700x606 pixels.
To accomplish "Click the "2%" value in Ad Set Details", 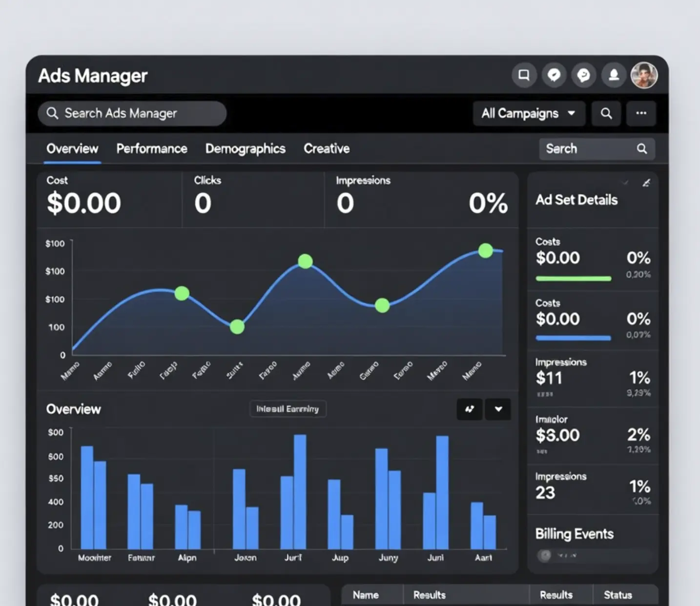I will [638, 434].
